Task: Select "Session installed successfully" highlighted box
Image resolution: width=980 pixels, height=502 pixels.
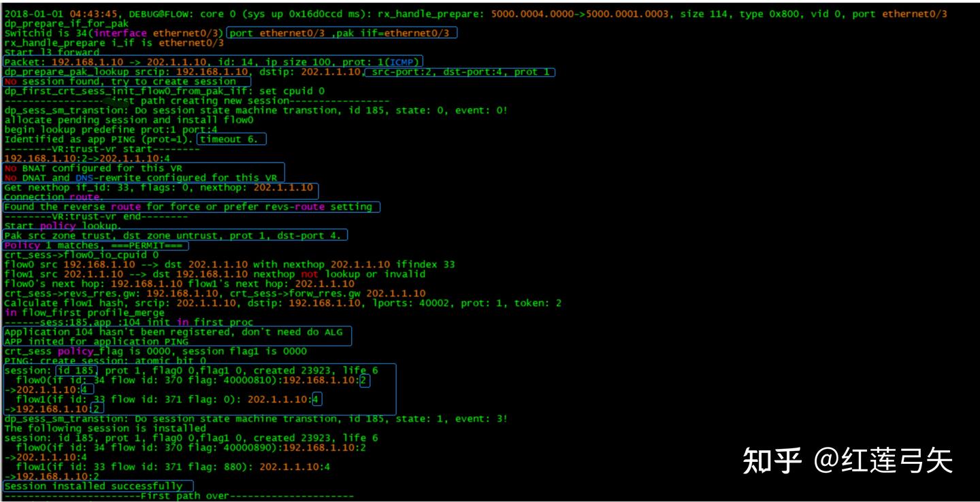Action: pyautogui.click(x=97, y=486)
